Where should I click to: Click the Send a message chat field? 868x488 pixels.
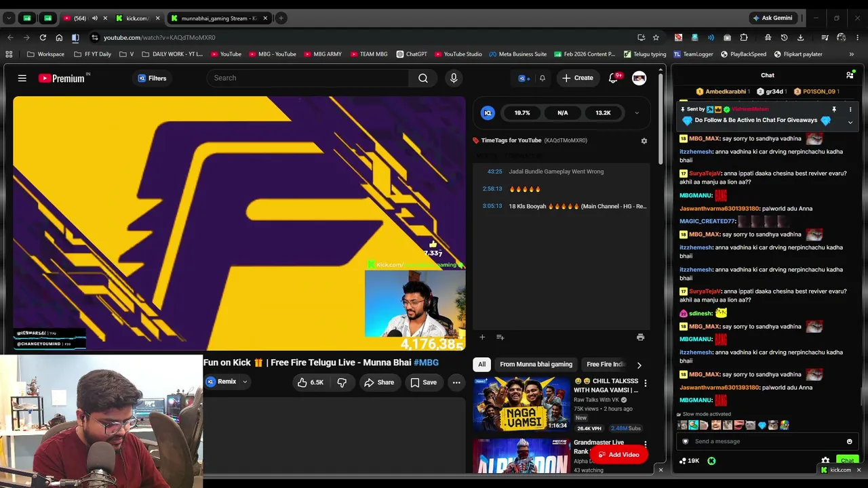click(x=766, y=441)
